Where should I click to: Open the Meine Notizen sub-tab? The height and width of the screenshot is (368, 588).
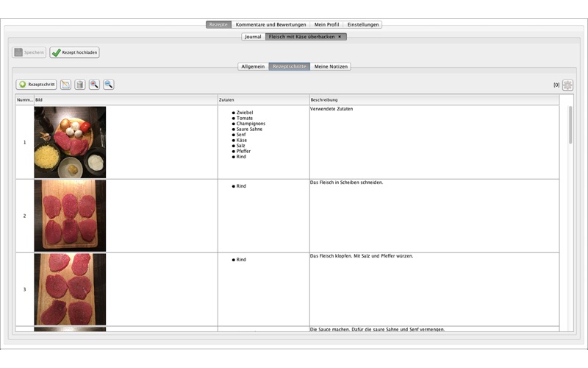(331, 66)
